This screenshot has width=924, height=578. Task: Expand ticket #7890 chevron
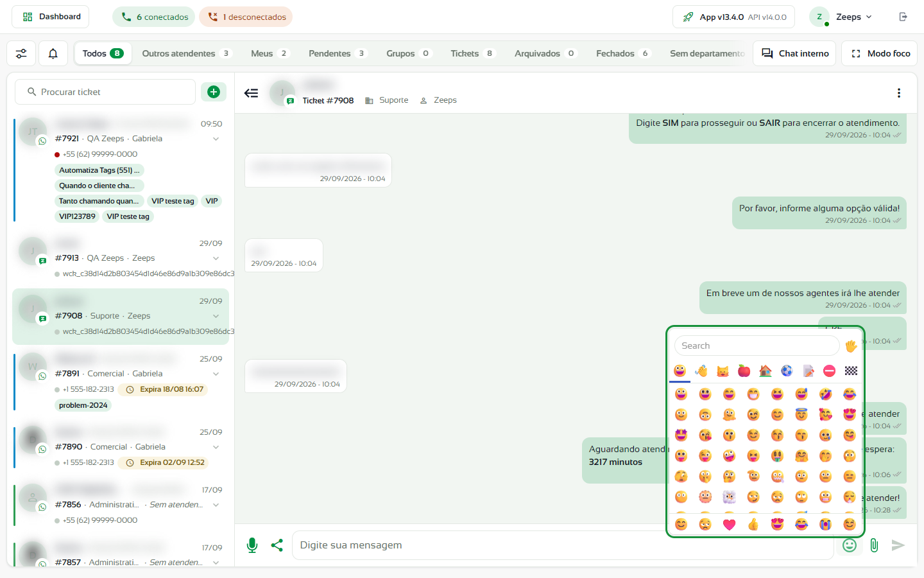[216, 447]
